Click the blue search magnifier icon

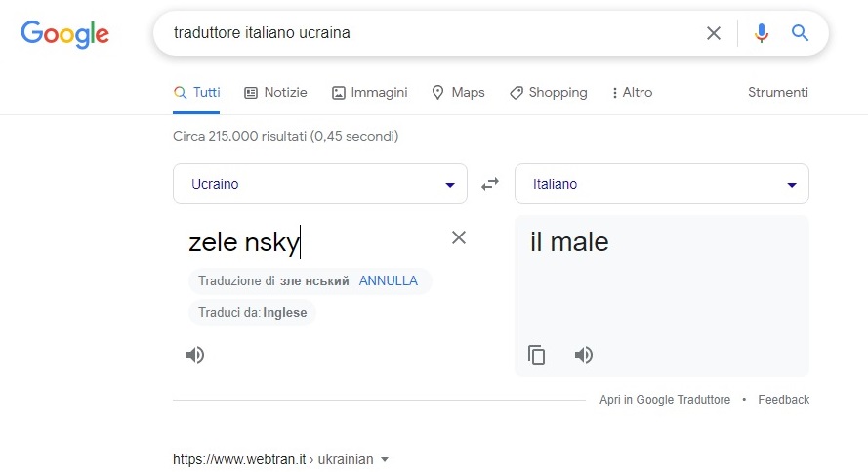click(801, 33)
